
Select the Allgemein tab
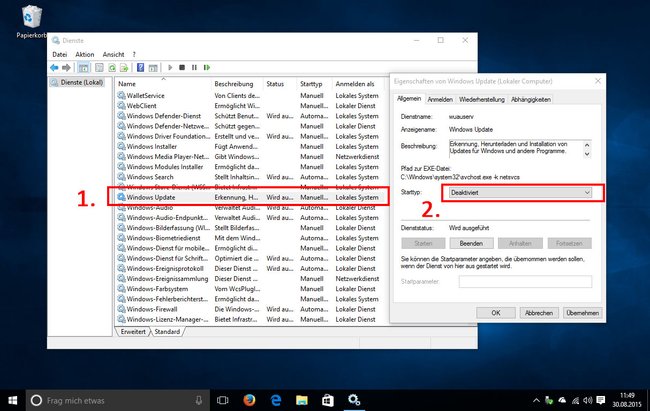coord(409,99)
